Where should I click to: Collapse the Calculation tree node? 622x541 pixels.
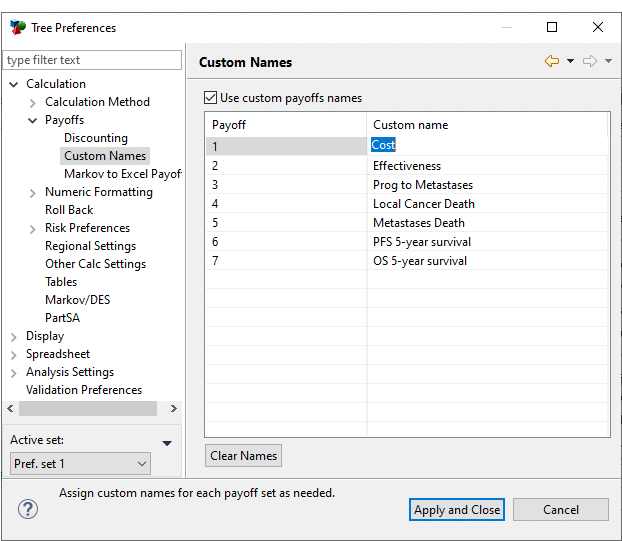tap(14, 85)
